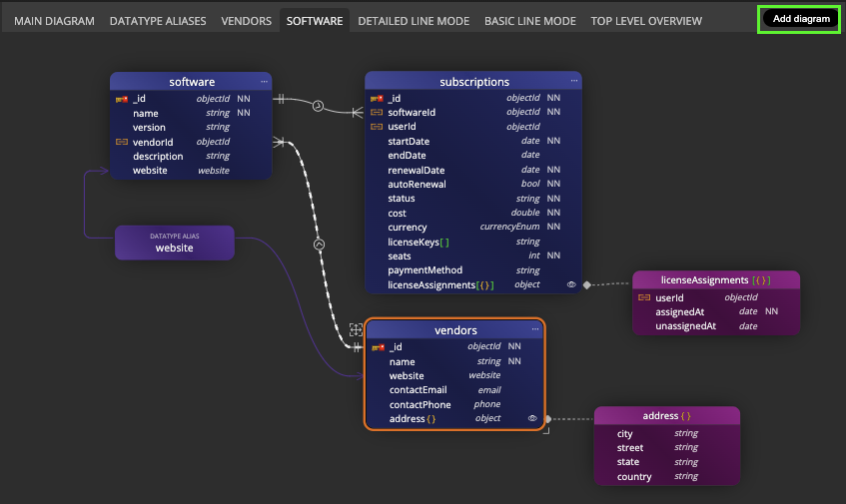Switch to the MAIN DIAGRAM tab
Image resolution: width=846 pixels, height=504 pixels.
[55, 21]
